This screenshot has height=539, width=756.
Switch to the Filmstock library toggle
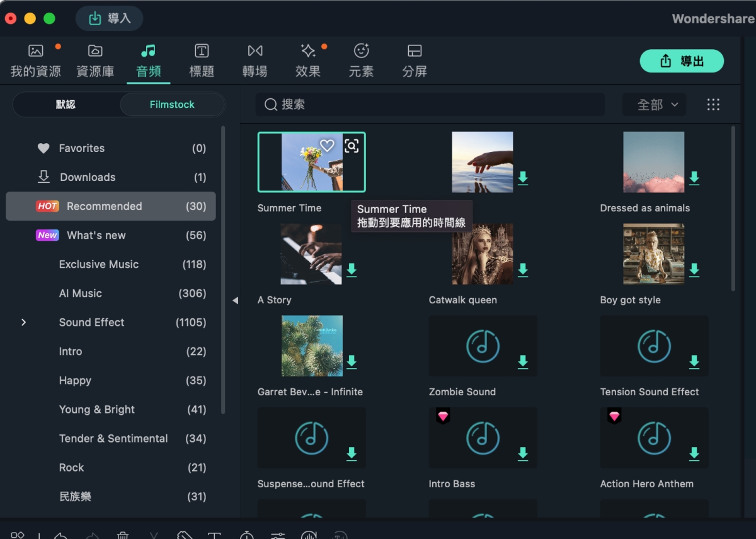point(172,105)
